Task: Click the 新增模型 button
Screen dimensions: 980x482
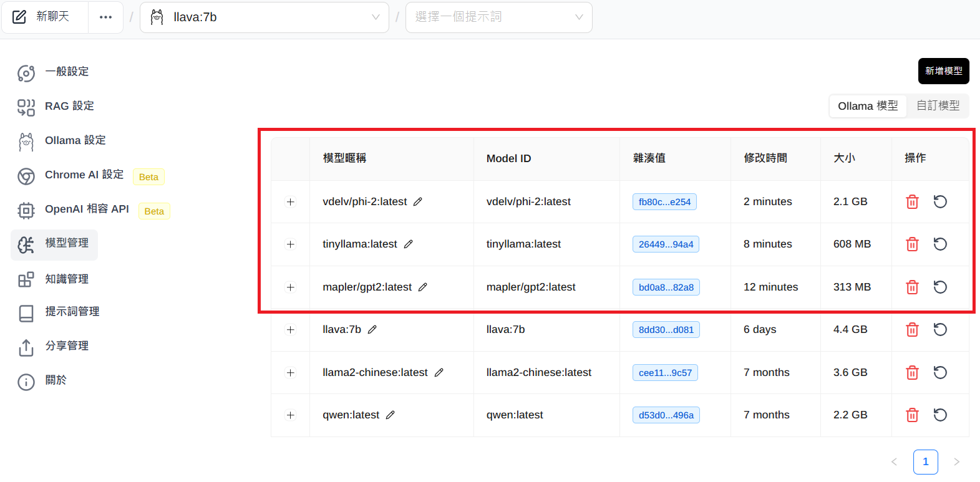Action: (x=943, y=71)
